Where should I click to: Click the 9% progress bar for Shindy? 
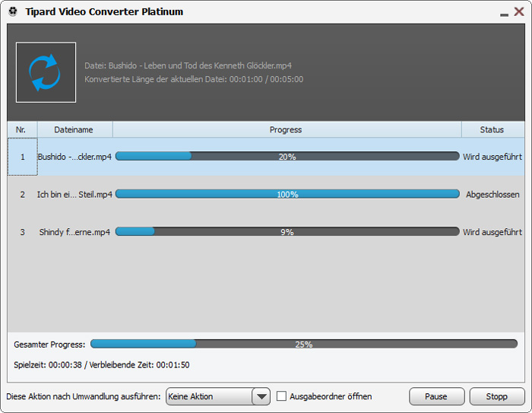[287, 232]
